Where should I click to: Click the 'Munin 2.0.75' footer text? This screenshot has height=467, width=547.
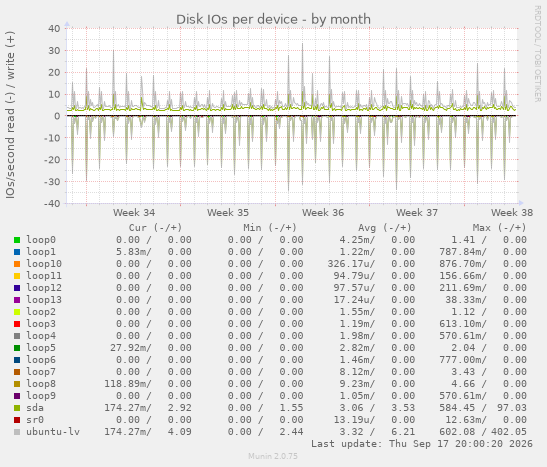tap(273, 456)
